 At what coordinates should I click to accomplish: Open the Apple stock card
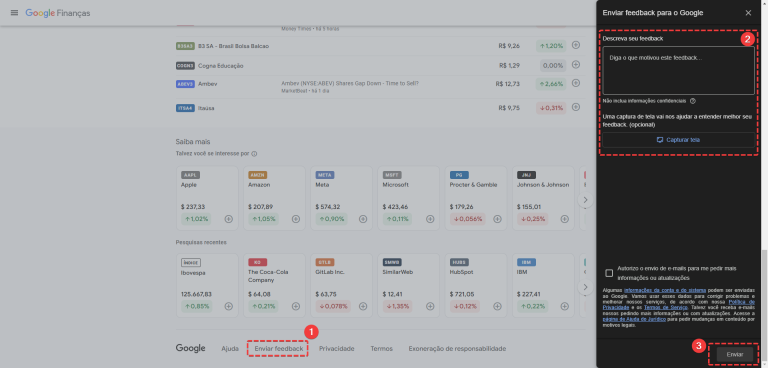(207, 198)
